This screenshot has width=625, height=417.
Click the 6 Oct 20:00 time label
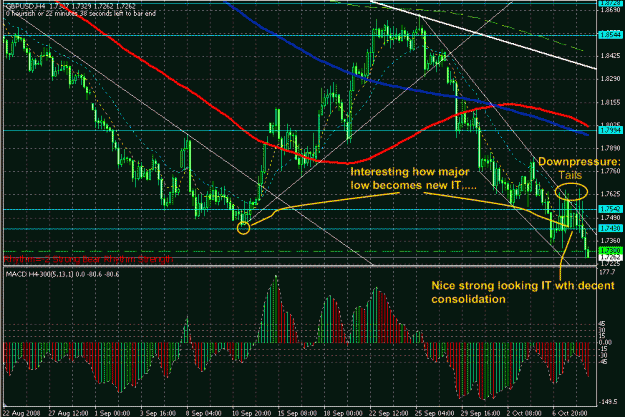click(x=570, y=413)
